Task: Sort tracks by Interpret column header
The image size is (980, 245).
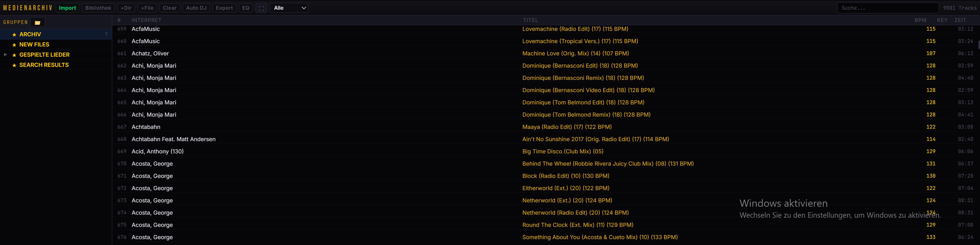Action: (146, 20)
